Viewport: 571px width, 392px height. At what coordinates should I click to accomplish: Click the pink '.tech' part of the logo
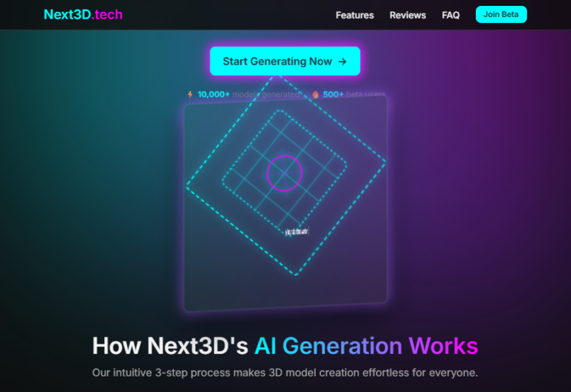pos(105,14)
